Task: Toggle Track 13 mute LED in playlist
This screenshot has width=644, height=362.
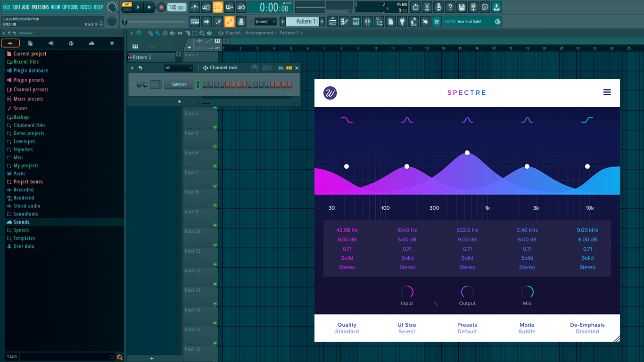Action: (215, 303)
